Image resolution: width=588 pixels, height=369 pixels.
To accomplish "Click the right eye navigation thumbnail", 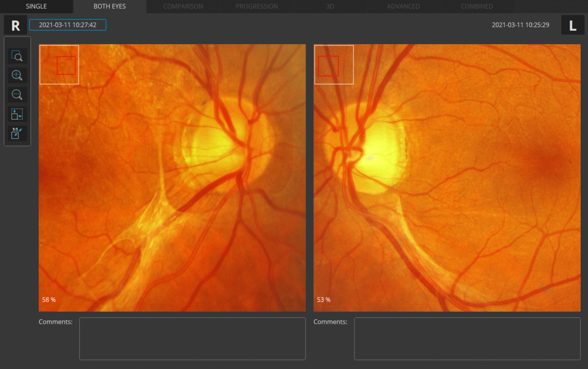I will coord(59,65).
